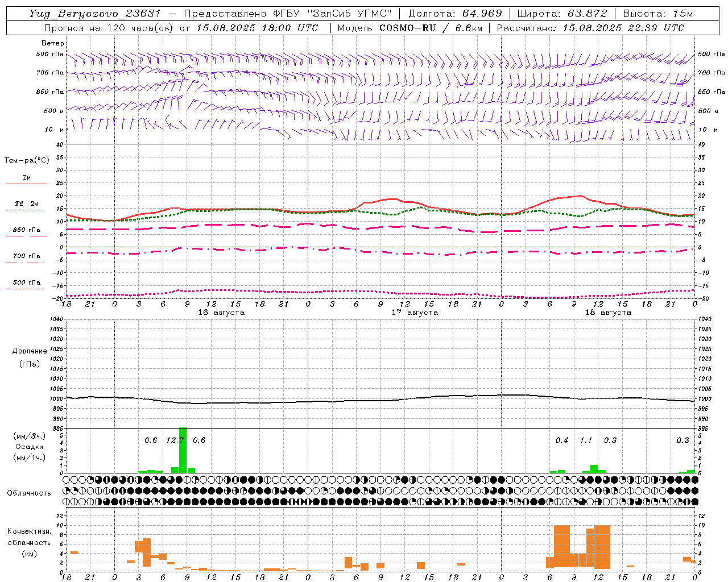Click the 18 августа date label
This screenshot has height=582, width=728.
[x=608, y=313]
